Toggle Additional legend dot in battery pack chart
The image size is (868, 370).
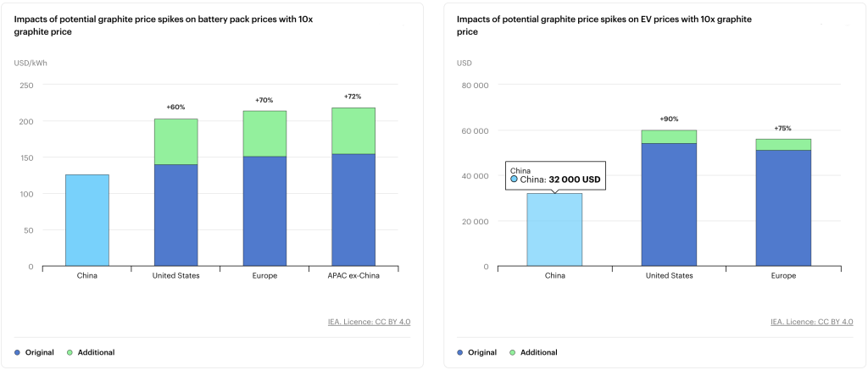point(70,352)
